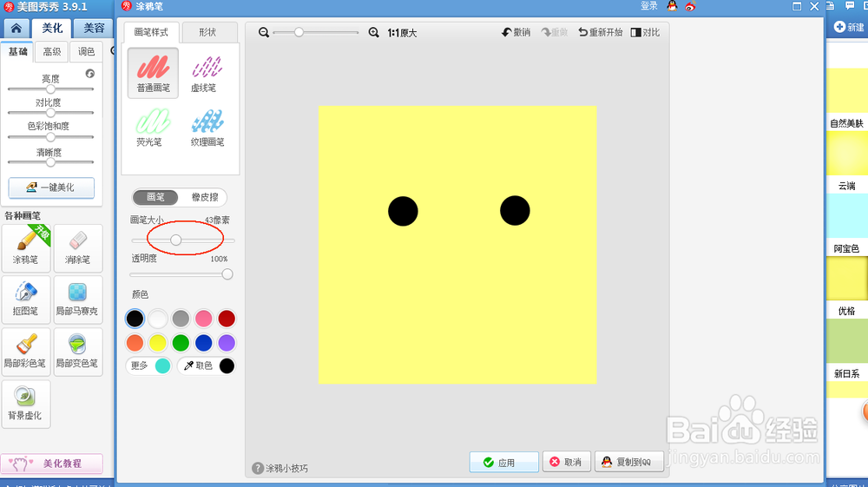Viewport: 868px width, 487px height.
Task: Open 涂鸦小技巧 help tips
Action: point(280,468)
